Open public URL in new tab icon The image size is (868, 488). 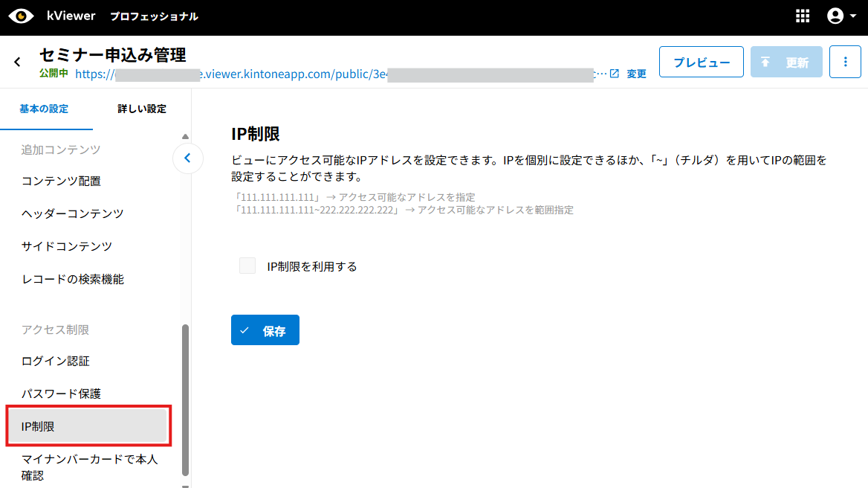coord(614,74)
